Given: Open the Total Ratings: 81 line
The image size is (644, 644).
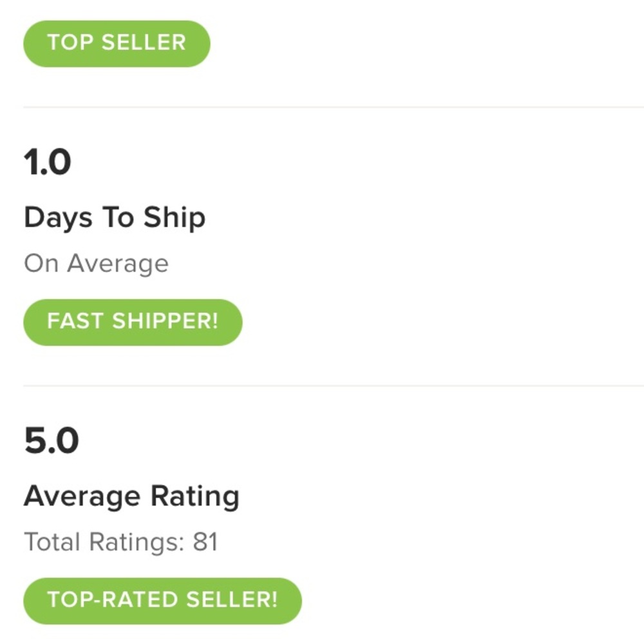Looking at the screenshot, I should point(120,542).
